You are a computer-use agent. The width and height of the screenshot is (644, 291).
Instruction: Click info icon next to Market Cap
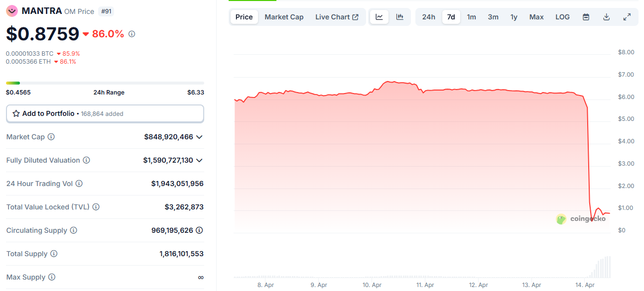click(x=51, y=137)
